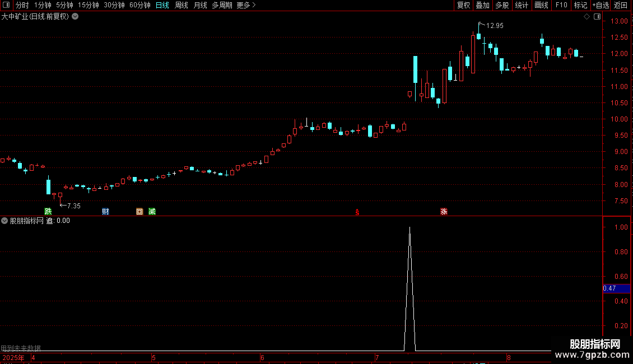
Task: Click the panel layout icon at top-left
Action: pos(6,5)
